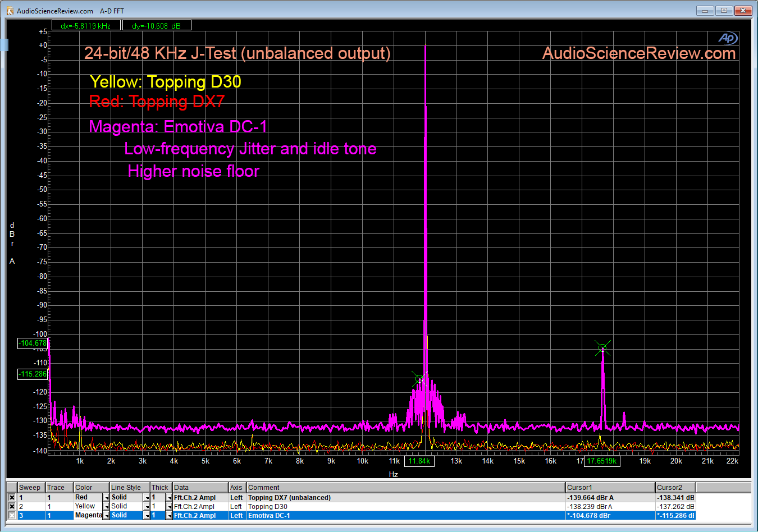Minimize the A-D FFT window
The height and width of the screenshot is (532, 758).
click(x=705, y=11)
